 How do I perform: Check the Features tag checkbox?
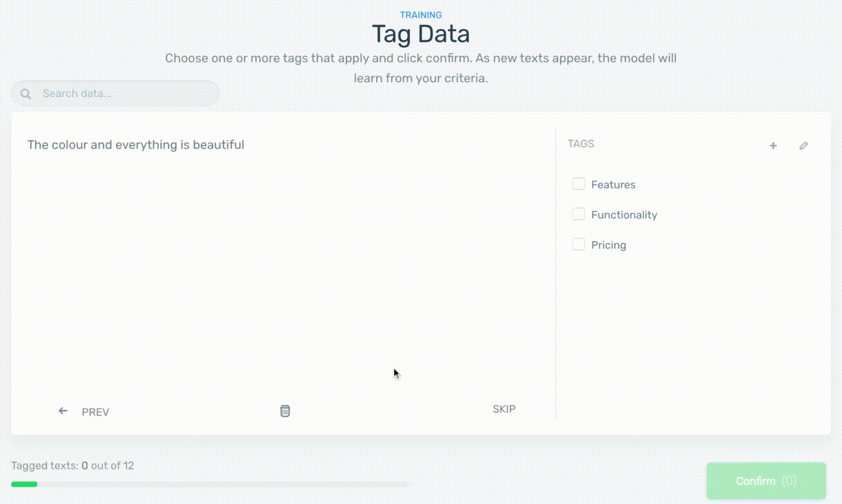pos(578,184)
